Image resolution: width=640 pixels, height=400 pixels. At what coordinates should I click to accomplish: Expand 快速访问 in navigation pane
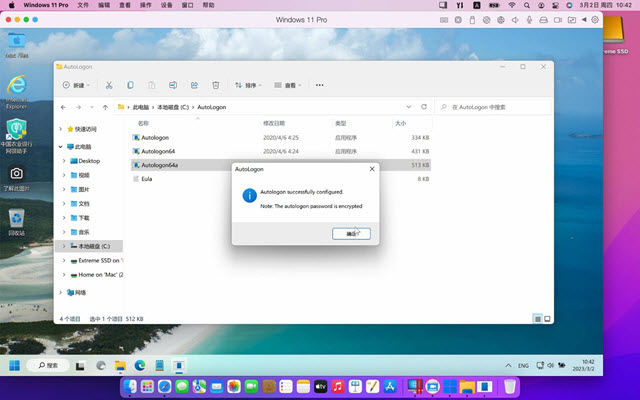(60, 129)
